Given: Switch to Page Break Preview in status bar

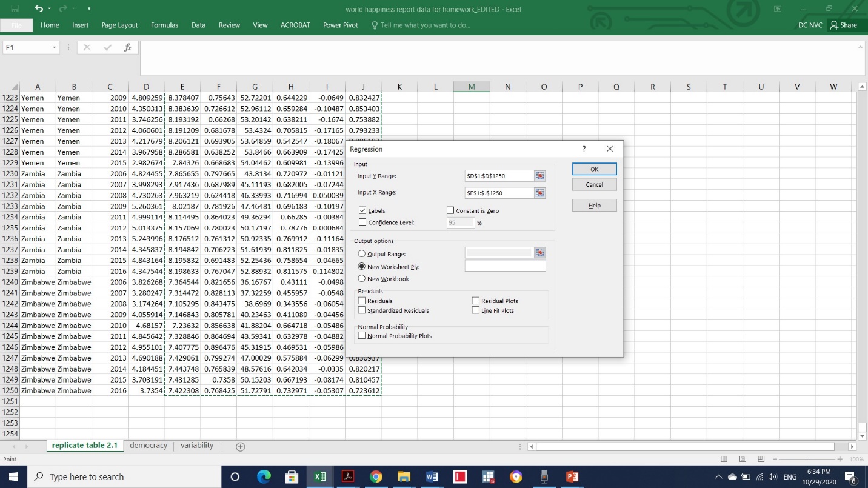Looking at the screenshot, I should click(761, 459).
